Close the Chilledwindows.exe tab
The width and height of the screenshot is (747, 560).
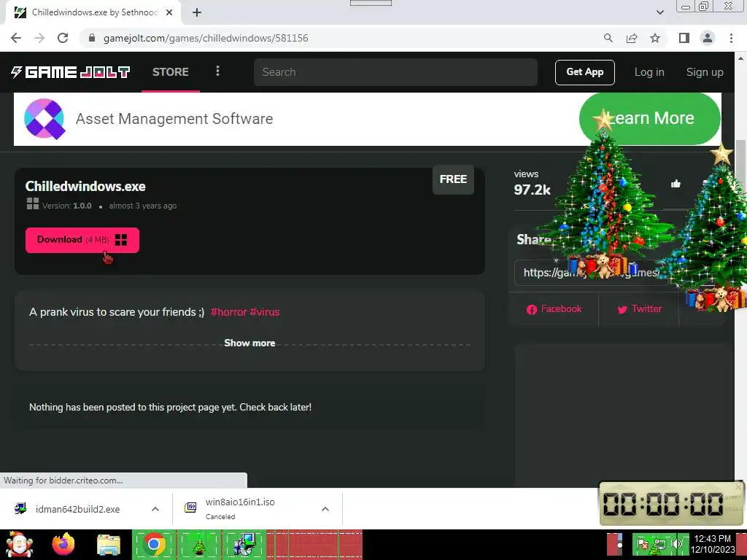(169, 13)
